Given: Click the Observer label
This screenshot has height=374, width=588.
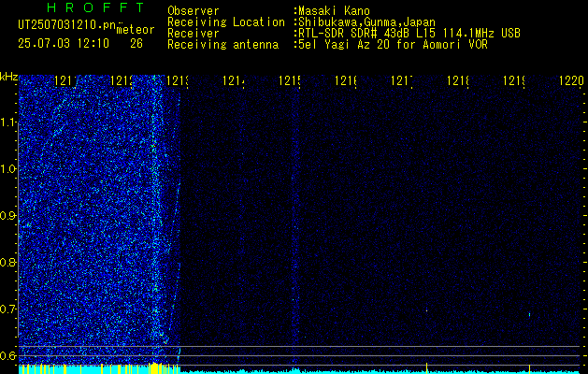Looking at the screenshot, I should [194, 11].
